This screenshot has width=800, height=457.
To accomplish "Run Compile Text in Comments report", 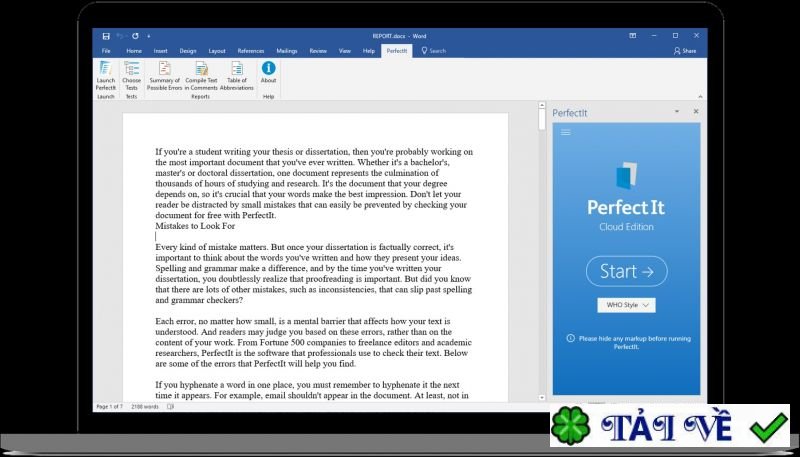I will click(x=201, y=75).
